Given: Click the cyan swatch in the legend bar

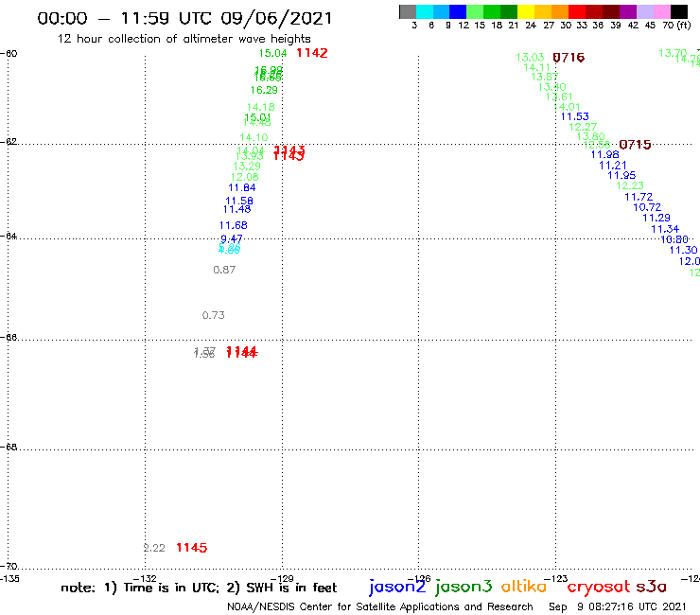Looking at the screenshot, I should coord(425,11).
